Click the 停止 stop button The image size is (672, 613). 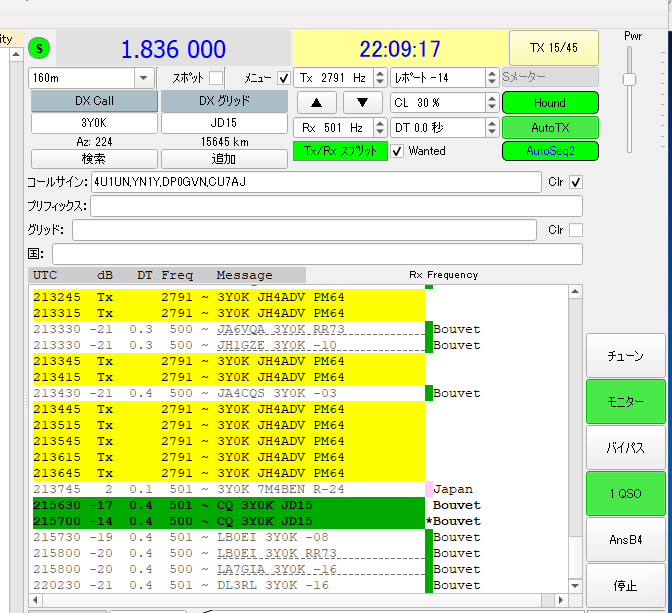point(626,586)
